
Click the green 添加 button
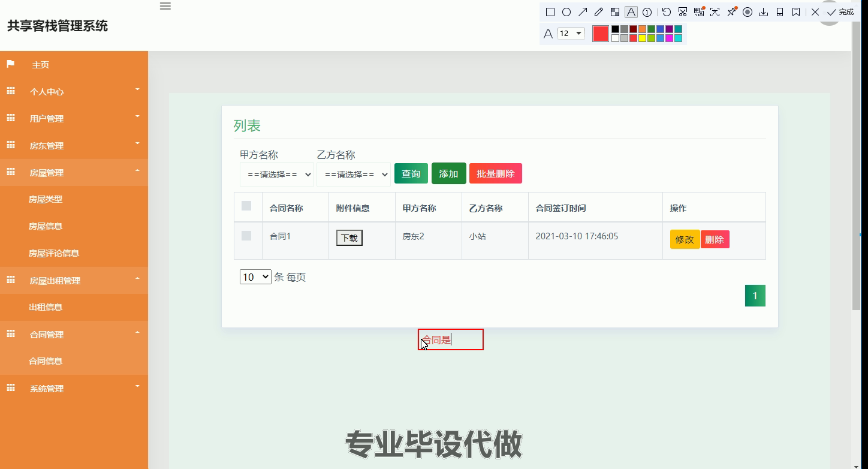(448, 173)
